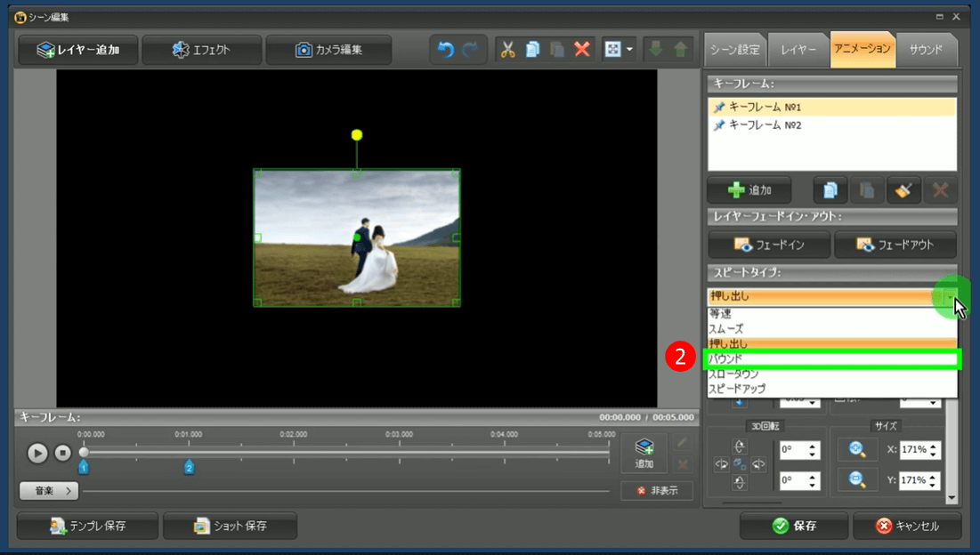980x555 pixels.
Task: Click the red X delete icon in toolbar
Action: [582, 50]
